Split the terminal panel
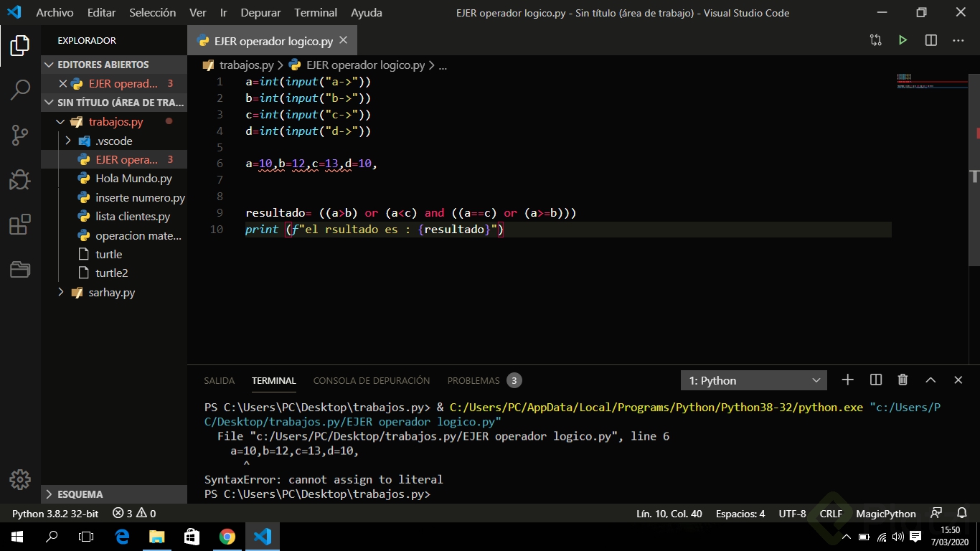Screen dimensions: 980x551 [875, 380]
